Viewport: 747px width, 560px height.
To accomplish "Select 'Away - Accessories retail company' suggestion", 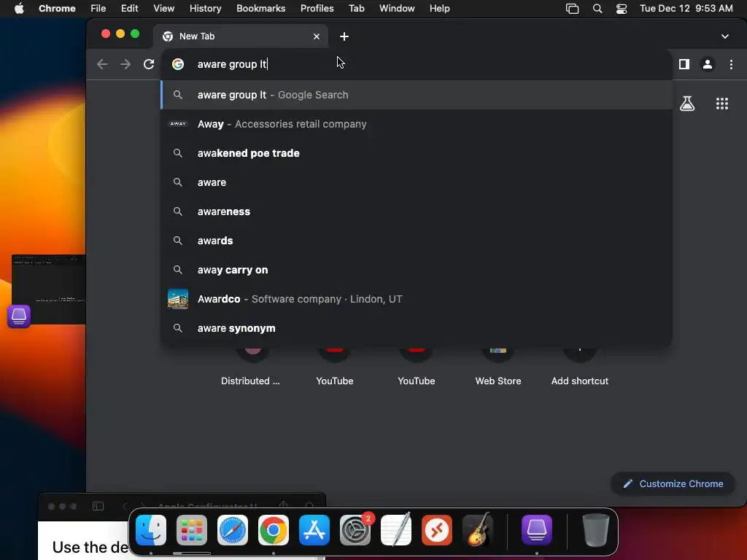I will tap(417, 124).
